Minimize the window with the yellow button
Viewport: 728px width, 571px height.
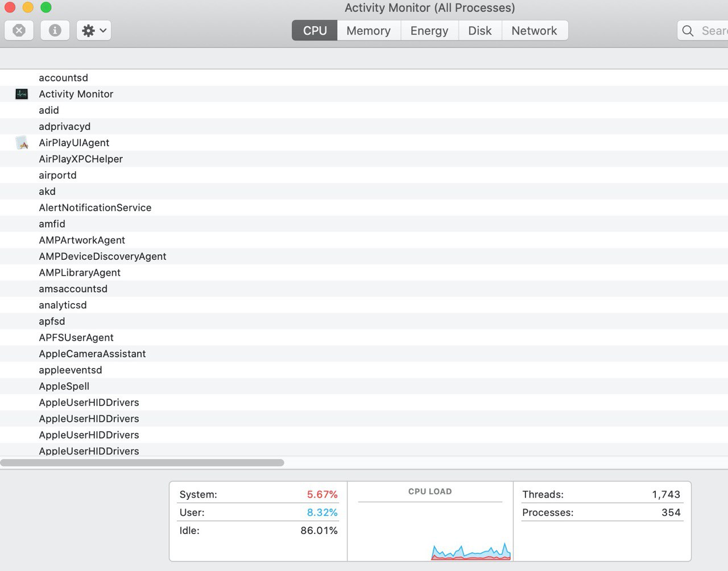point(28,7)
